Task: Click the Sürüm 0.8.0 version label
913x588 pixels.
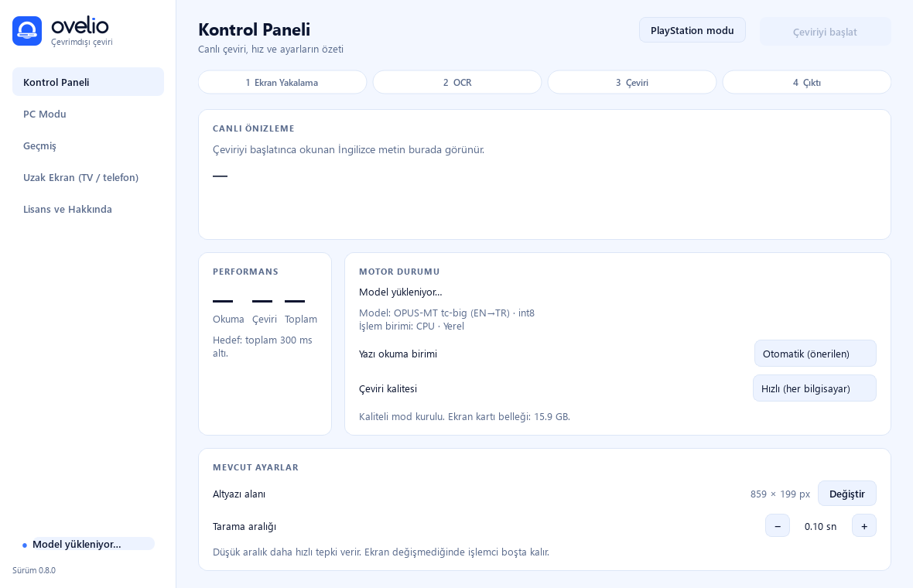Action: point(34,570)
